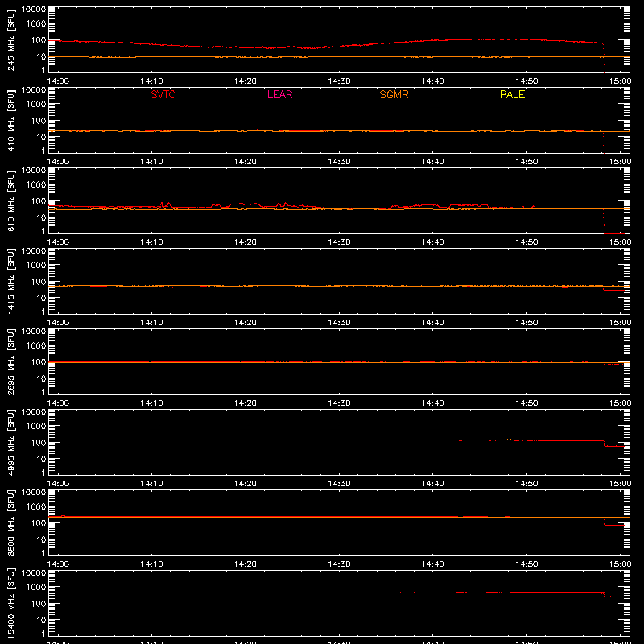644x644 pixels.
Task: Select the 410 MHz [SFU] axis label
Action: [10, 121]
